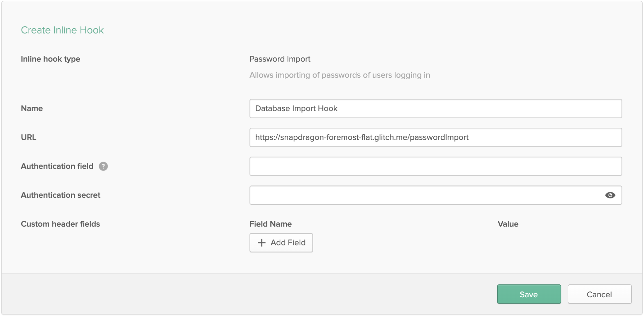Image resolution: width=644 pixels, height=316 pixels.
Task: Click the help icon beside Authentication field
Action: (103, 166)
